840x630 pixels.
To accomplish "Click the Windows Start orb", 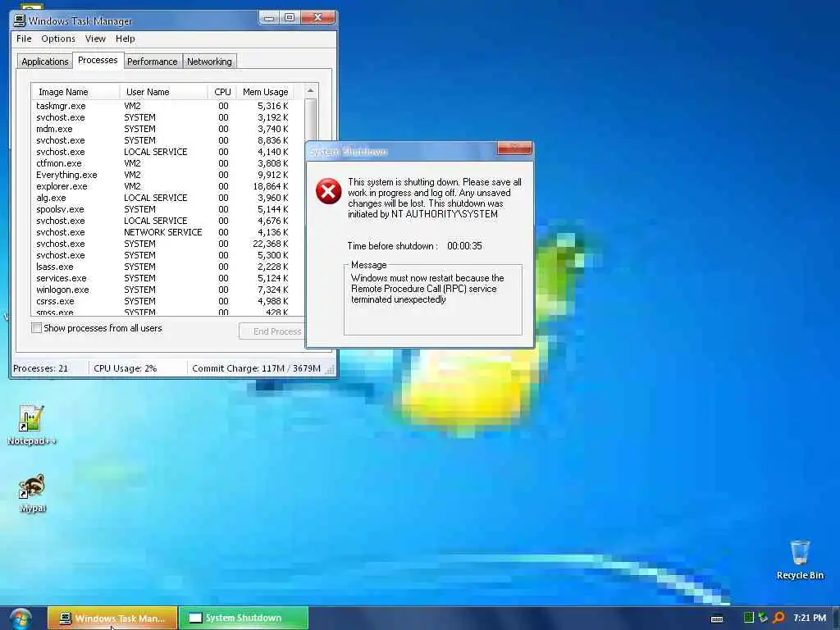I will [x=21, y=619].
